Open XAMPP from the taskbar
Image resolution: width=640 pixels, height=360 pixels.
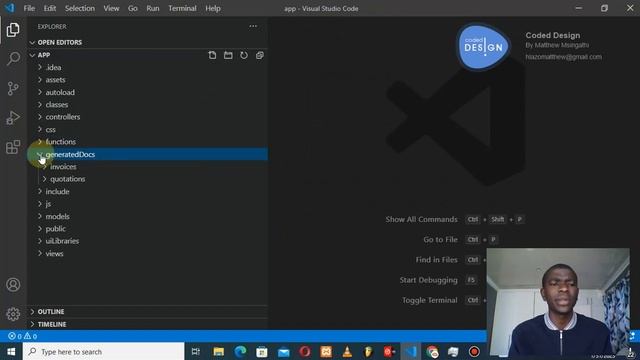(326, 351)
